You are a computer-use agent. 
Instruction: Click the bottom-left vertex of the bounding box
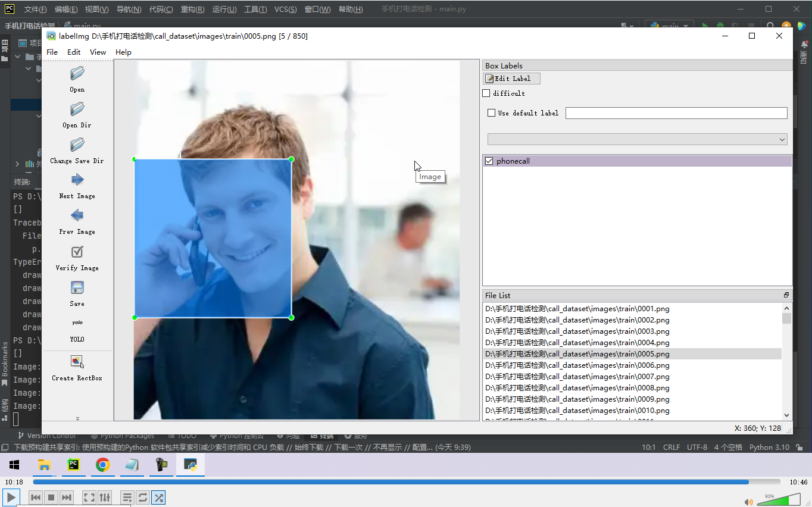pyautogui.click(x=135, y=317)
